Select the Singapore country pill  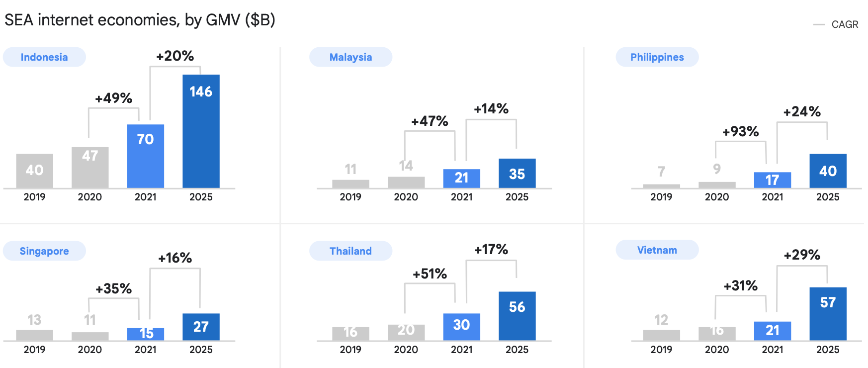(x=44, y=251)
